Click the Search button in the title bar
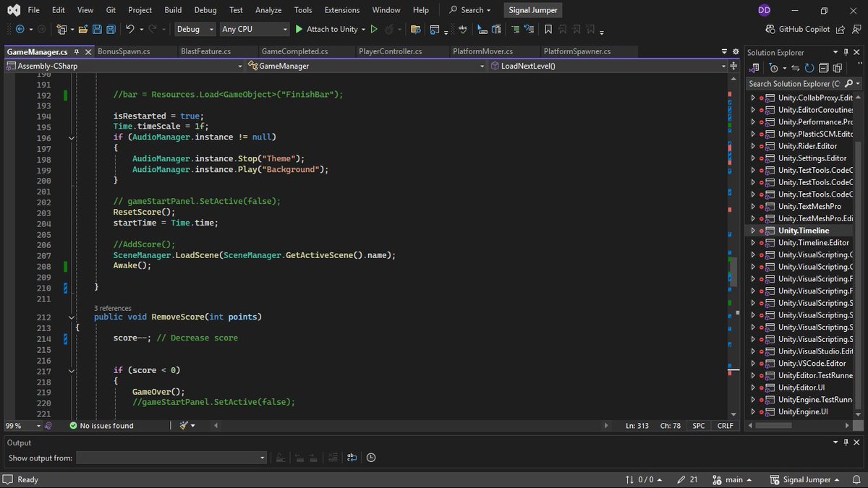The width and height of the screenshot is (868, 488). click(x=469, y=10)
